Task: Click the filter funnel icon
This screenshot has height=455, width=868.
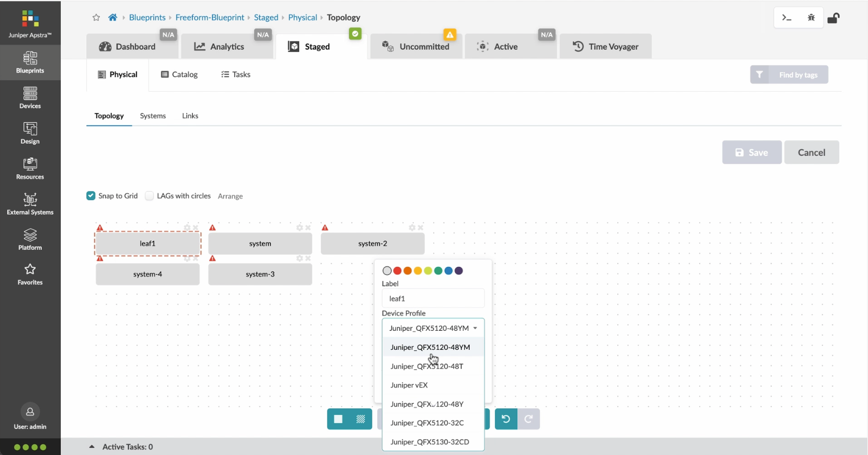Action: point(759,74)
